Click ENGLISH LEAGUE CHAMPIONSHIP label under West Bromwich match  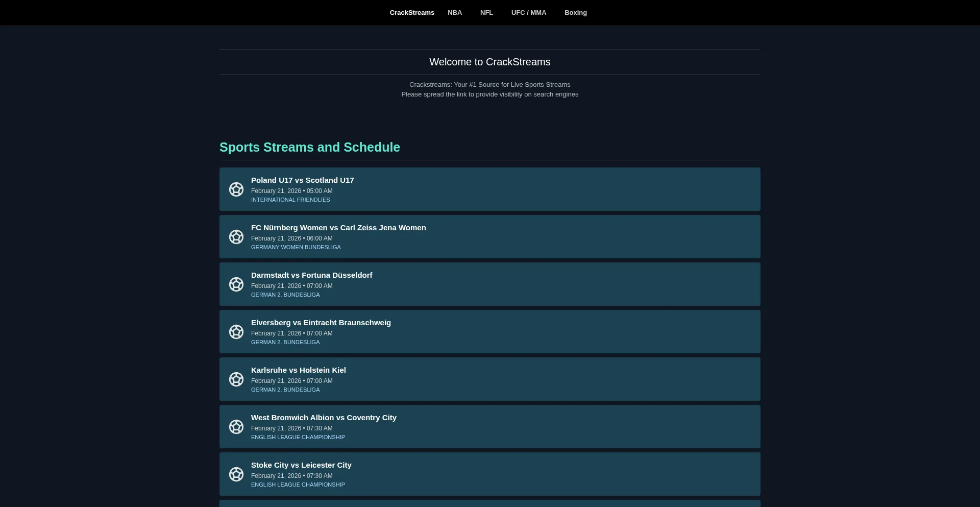[x=298, y=437]
